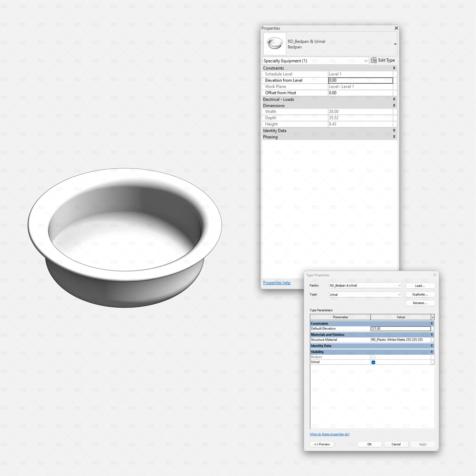The image size is (476, 476).
Task: Click the Default Elevation value field
Action: point(400,329)
